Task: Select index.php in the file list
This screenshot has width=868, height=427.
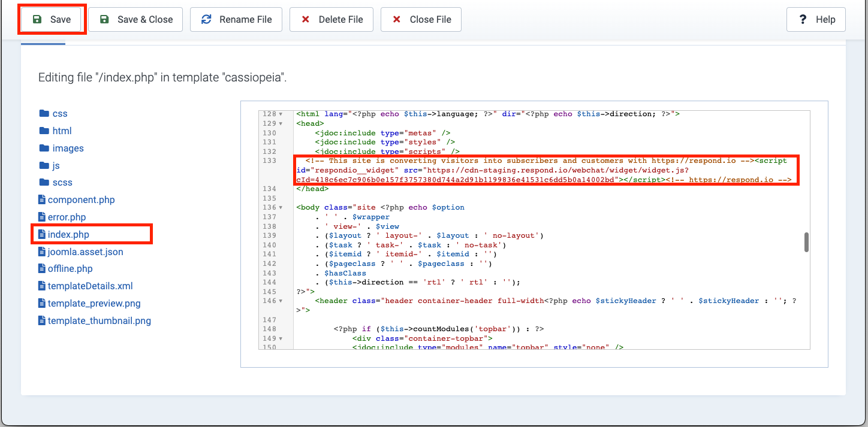Action: pyautogui.click(x=64, y=235)
